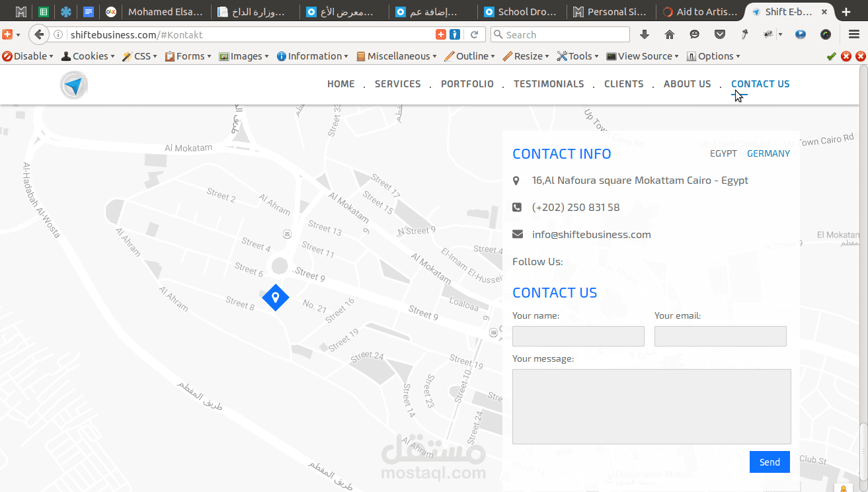Go to ABOUT US in site navigation
This screenshot has height=492, width=868.
(x=688, y=84)
